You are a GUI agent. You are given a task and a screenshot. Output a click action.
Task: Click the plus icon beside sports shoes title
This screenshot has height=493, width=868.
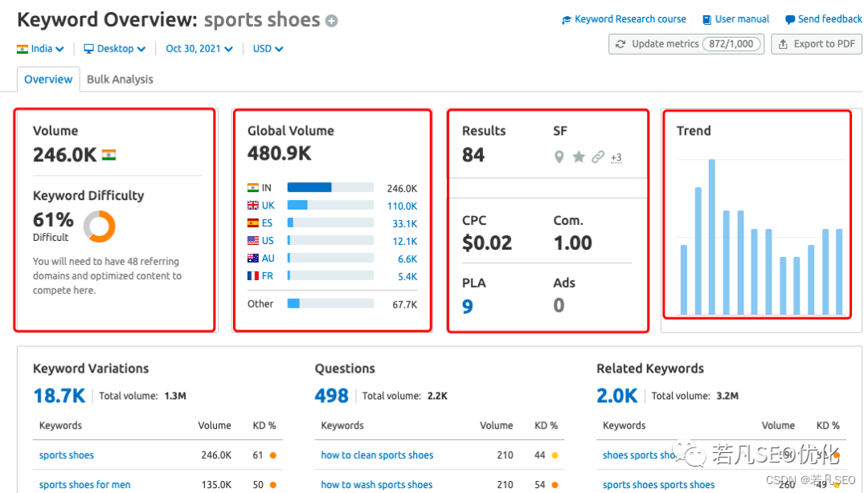click(332, 21)
